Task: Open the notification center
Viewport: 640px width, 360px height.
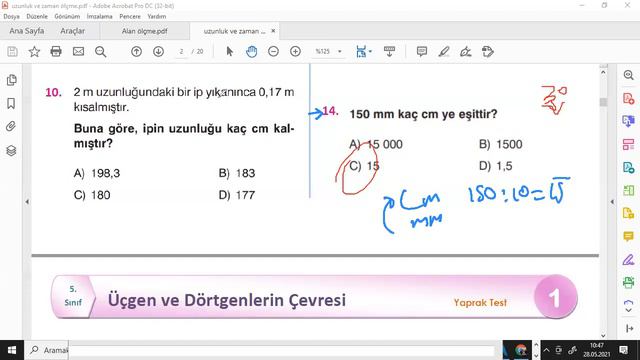Action: pyautogui.click(x=624, y=350)
